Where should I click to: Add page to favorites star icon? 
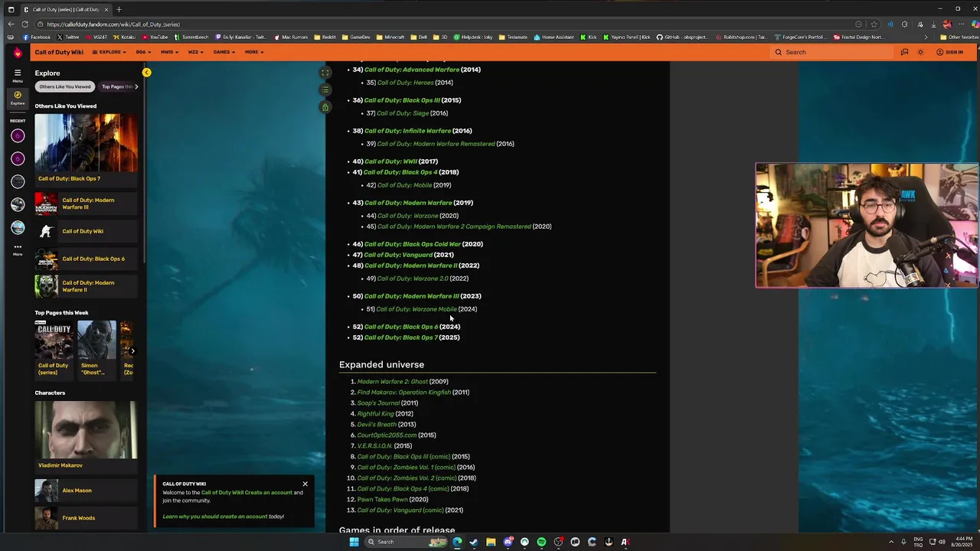(x=874, y=24)
